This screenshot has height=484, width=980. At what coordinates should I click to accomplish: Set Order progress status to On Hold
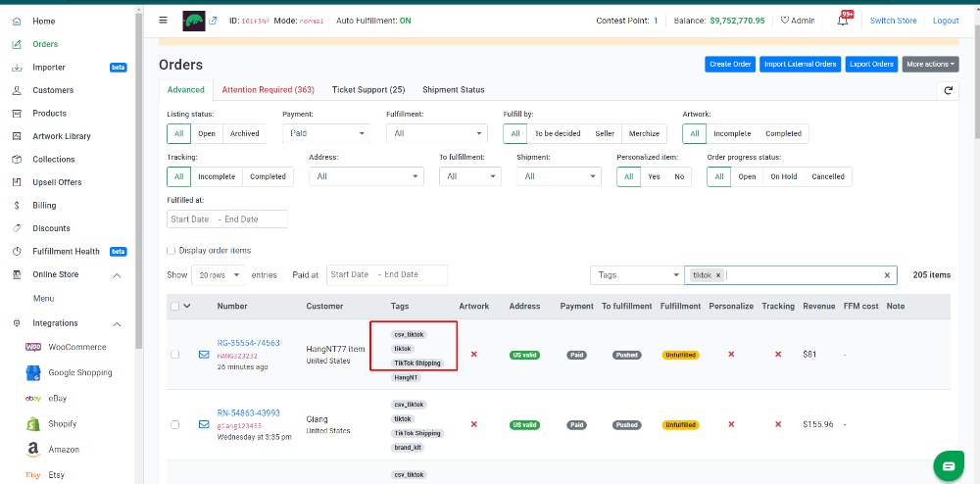(784, 176)
